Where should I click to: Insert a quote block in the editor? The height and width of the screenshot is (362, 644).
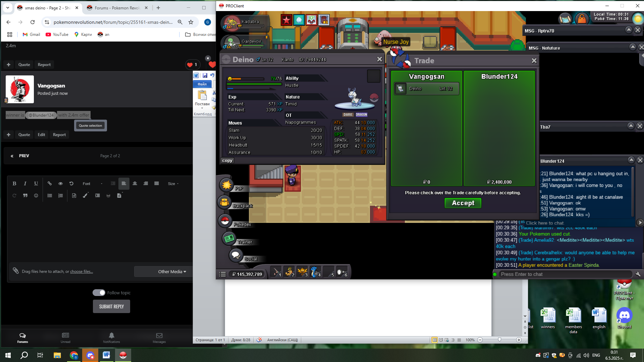click(25, 195)
